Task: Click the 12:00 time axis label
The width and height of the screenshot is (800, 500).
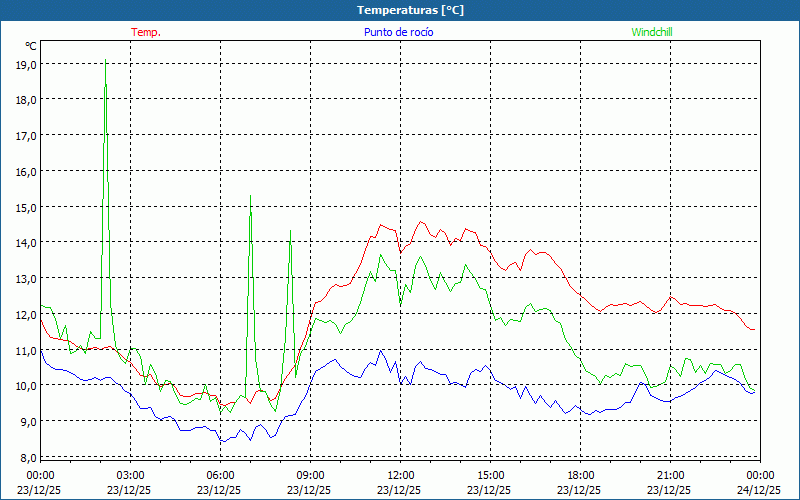Action: pos(400,475)
